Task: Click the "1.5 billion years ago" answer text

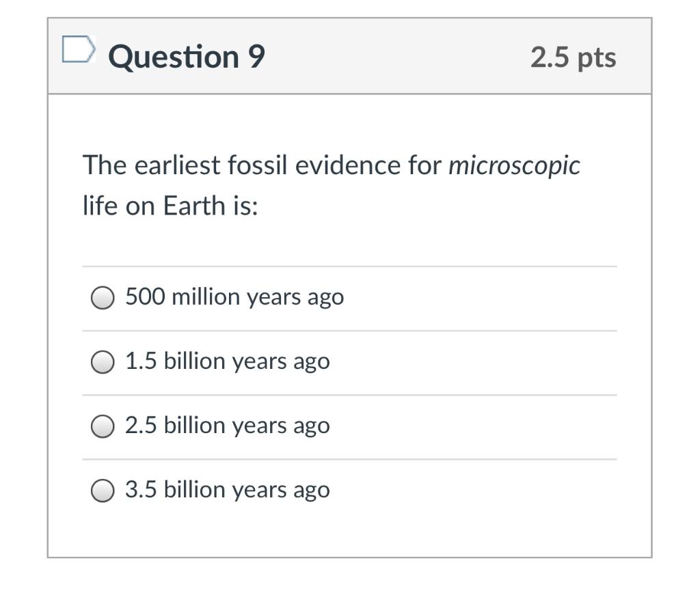Action: point(227,361)
